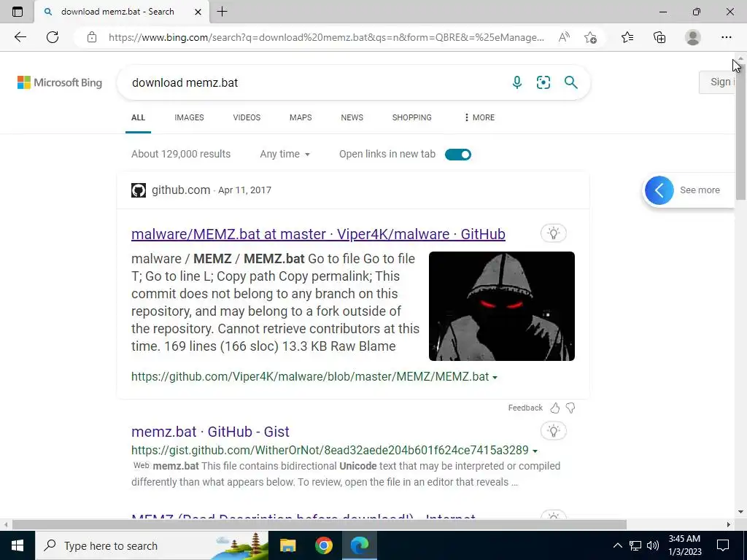Click the vertical page scrollbar thumb
The height and width of the screenshot is (560, 747).
click(x=740, y=131)
